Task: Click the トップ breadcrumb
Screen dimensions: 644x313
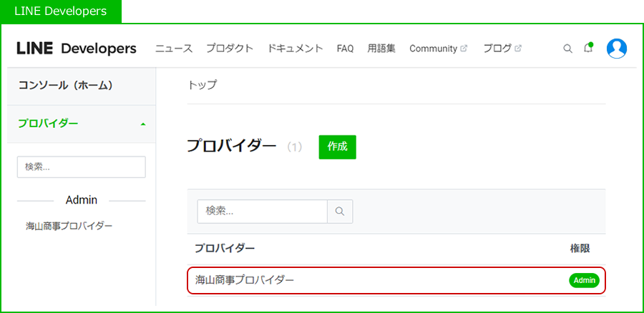Action: (x=202, y=85)
